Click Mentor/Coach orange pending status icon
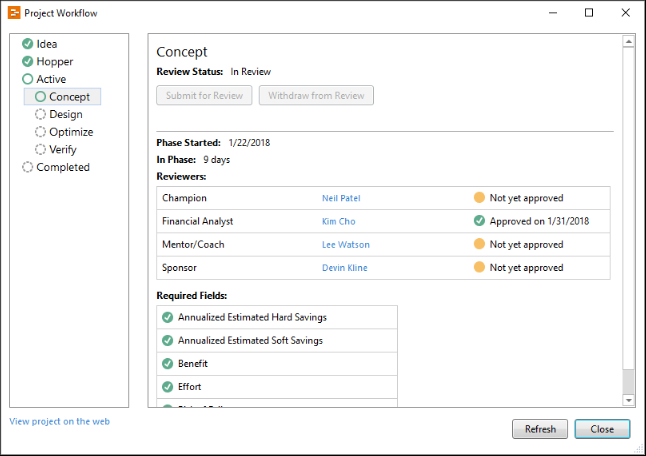This screenshot has height=456, width=646. pos(480,245)
